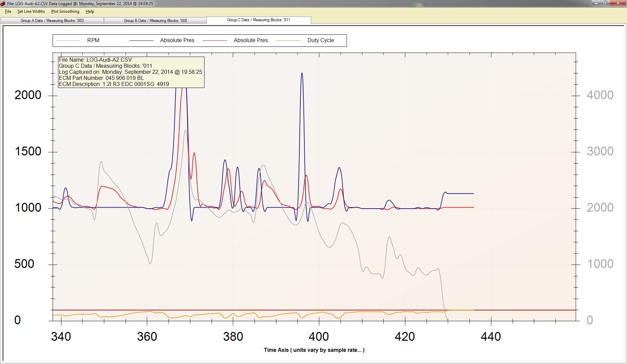The height and width of the screenshot is (364, 627).
Task: Open the Plot Smoothing menu
Action: coord(65,11)
